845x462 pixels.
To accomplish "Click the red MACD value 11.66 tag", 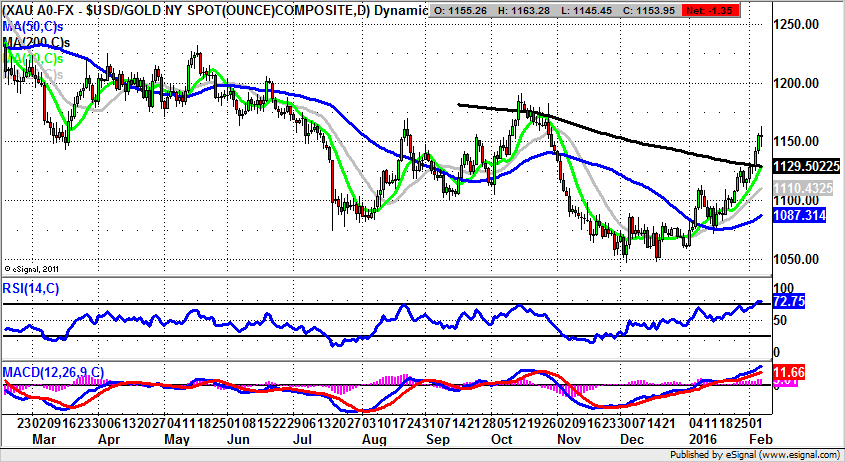I will pyautogui.click(x=782, y=370).
